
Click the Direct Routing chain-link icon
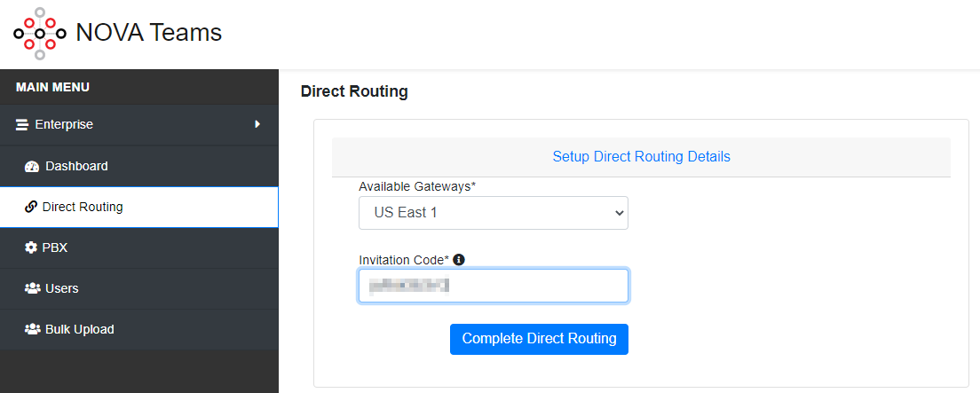coord(31,208)
